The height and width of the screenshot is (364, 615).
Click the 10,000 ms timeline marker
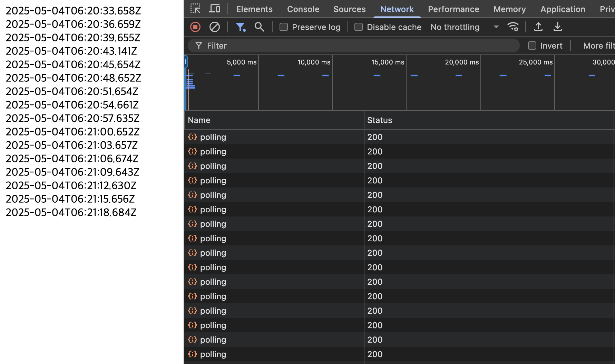(x=314, y=62)
